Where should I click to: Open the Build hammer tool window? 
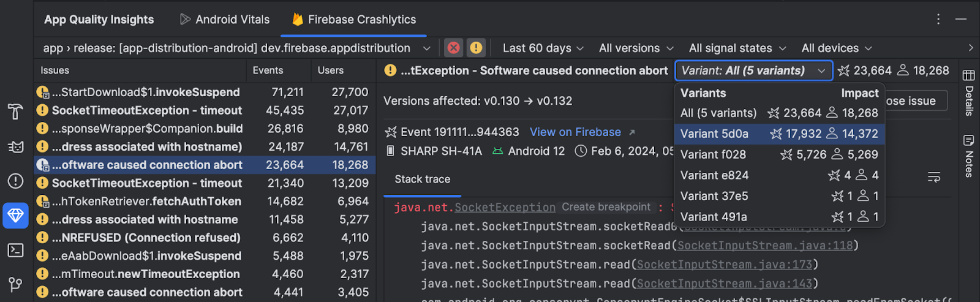tap(15, 111)
